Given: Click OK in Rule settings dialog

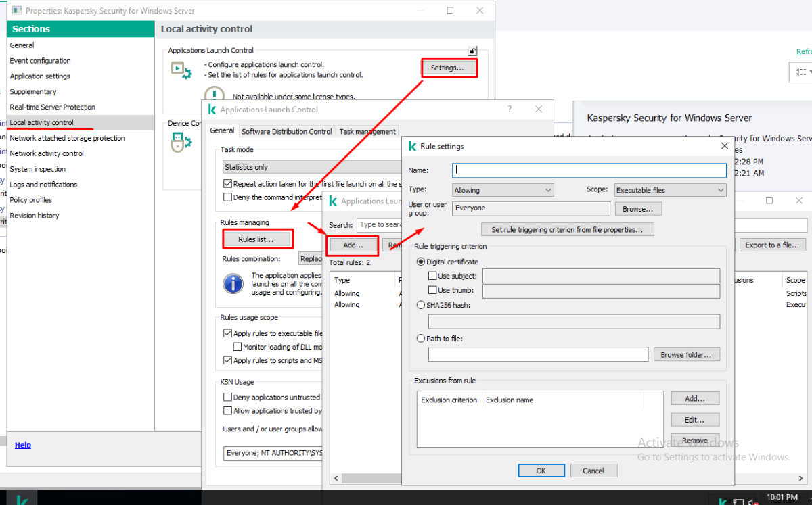Looking at the screenshot, I should tap(541, 471).
